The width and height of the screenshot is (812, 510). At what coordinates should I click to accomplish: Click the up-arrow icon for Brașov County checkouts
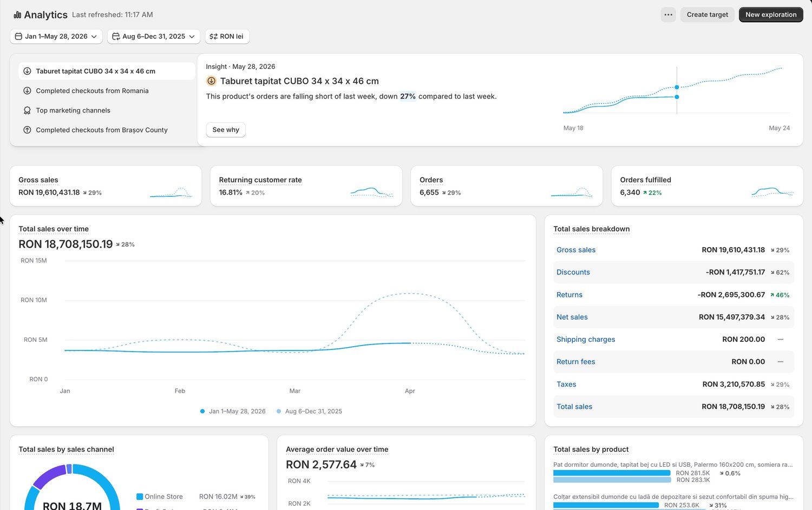(x=27, y=130)
